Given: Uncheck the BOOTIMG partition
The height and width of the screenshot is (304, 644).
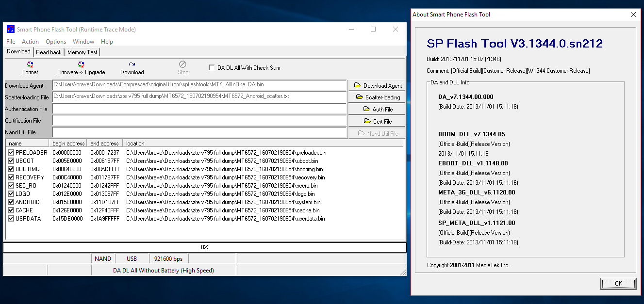Looking at the screenshot, I should (x=11, y=169).
